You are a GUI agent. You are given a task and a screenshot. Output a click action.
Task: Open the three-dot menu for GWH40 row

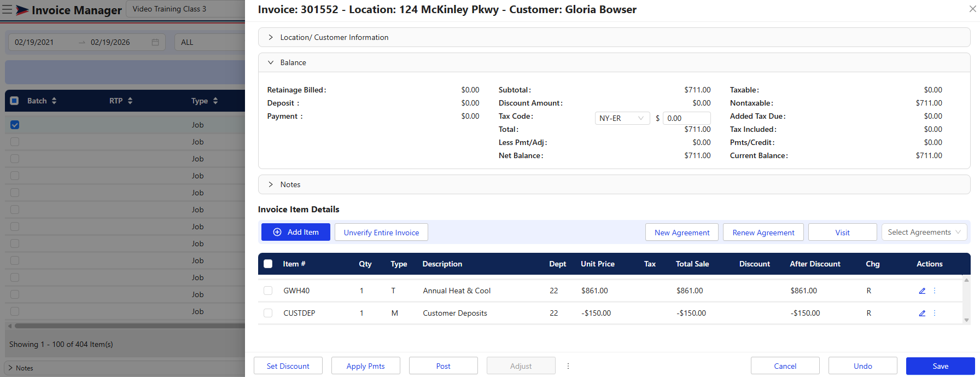pyautogui.click(x=935, y=291)
